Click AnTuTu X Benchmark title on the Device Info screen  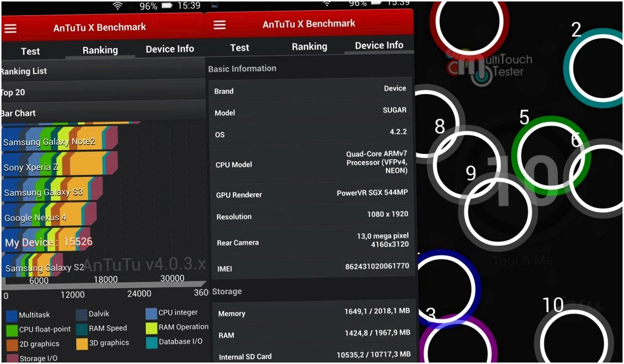309,24
